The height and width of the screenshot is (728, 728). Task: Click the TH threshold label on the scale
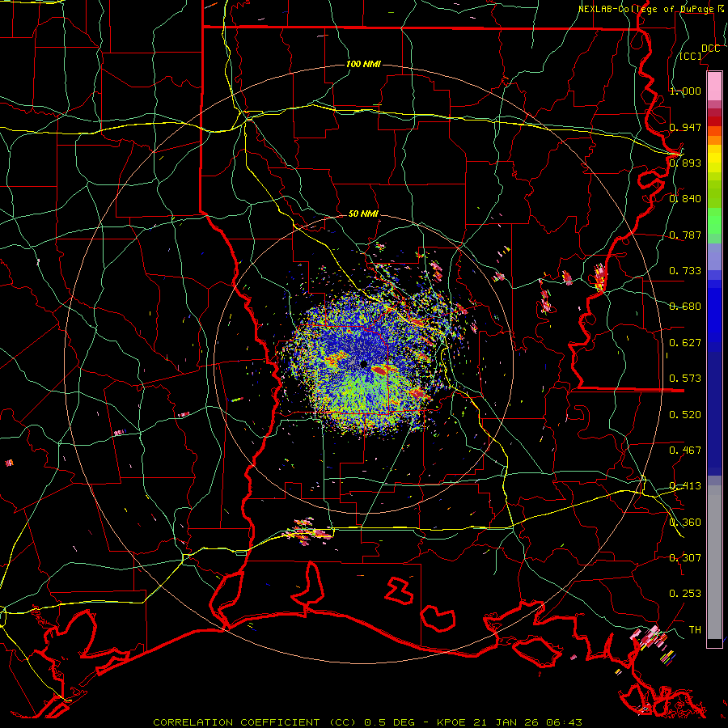point(695,629)
